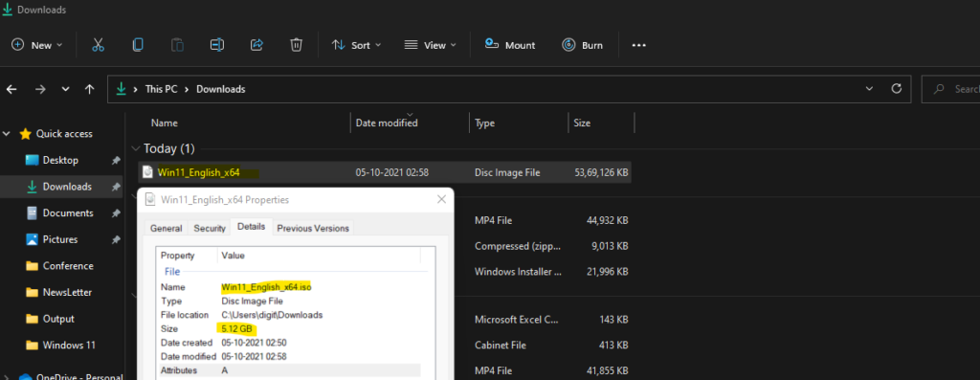Click the Cut scissors icon
Image resolution: width=980 pixels, height=380 pixels.
pyautogui.click(x=99, y=45)
